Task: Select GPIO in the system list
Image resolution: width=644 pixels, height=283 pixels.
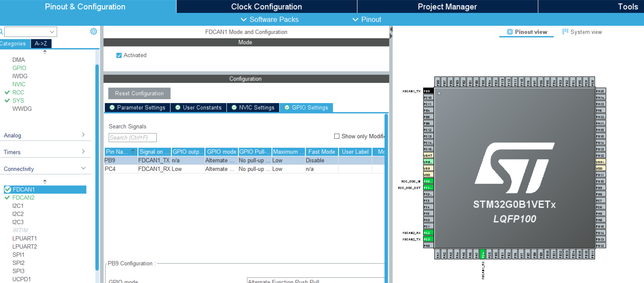Action: tap(19, 68)
